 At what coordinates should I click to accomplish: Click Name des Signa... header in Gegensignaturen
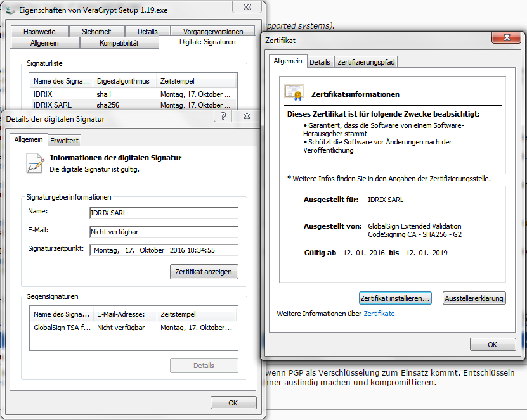pos(62,314)
